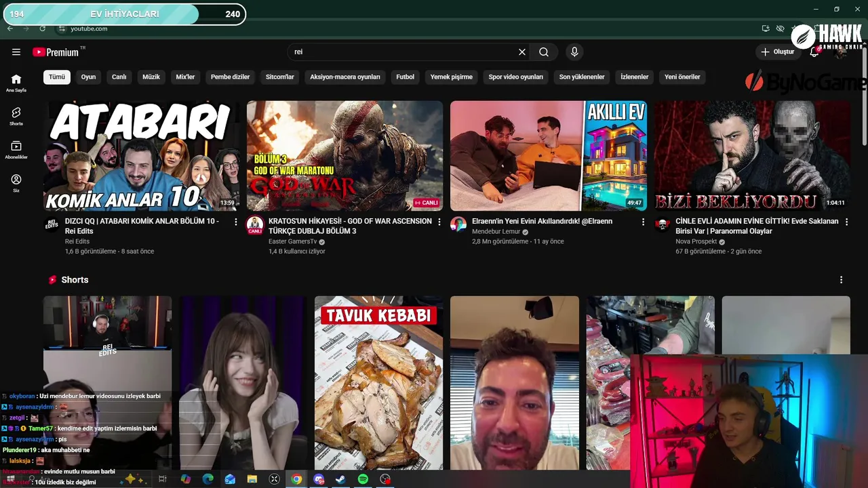Open Shorts in the sidebar
The height and width of the screenshot is (488, 868).
pyautogui.click(x=16, y=117)
